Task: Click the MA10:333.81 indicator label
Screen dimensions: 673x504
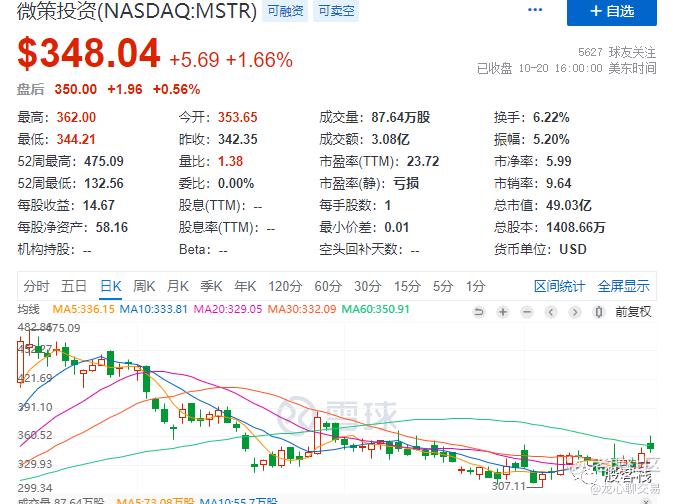Action: pyautogui.click(x=153, y=309)
